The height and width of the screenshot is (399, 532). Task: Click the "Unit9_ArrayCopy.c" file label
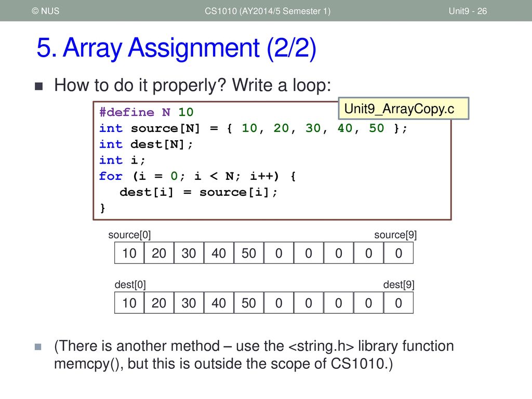(x=403, y=109)
